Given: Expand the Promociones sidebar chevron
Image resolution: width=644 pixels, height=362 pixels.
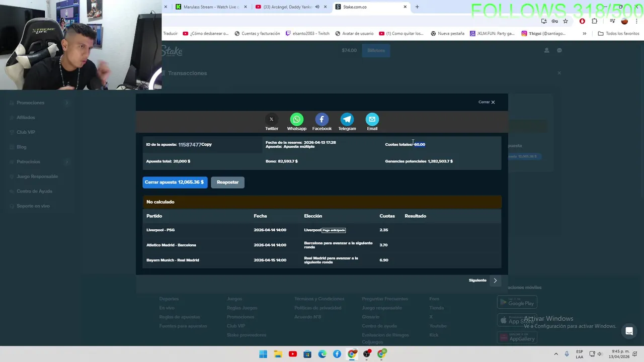Looking at the screenshot, I should point(66,103).
